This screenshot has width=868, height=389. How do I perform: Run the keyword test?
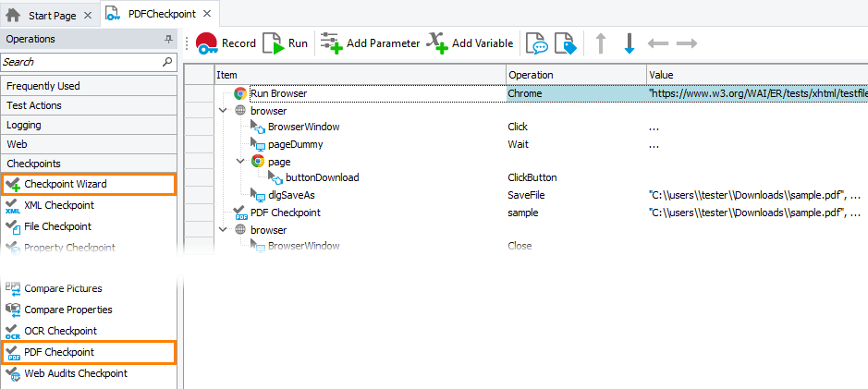pyautogui.click(x=286, y=43)
